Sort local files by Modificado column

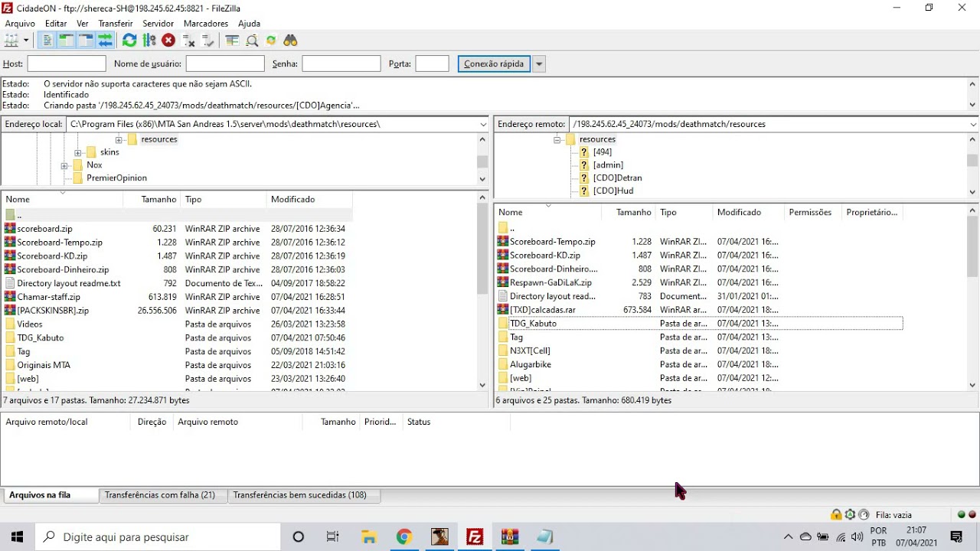coord(310,200)
